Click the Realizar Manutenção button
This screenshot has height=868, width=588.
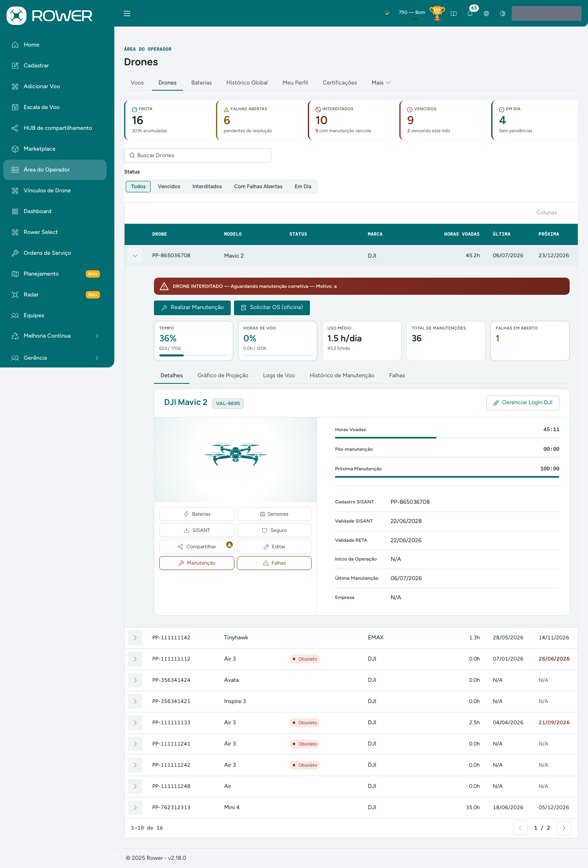pos(192,308)
